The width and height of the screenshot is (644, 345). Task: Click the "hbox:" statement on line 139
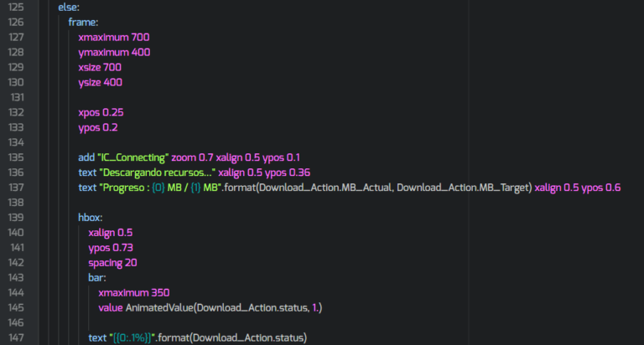coord(91,217)
